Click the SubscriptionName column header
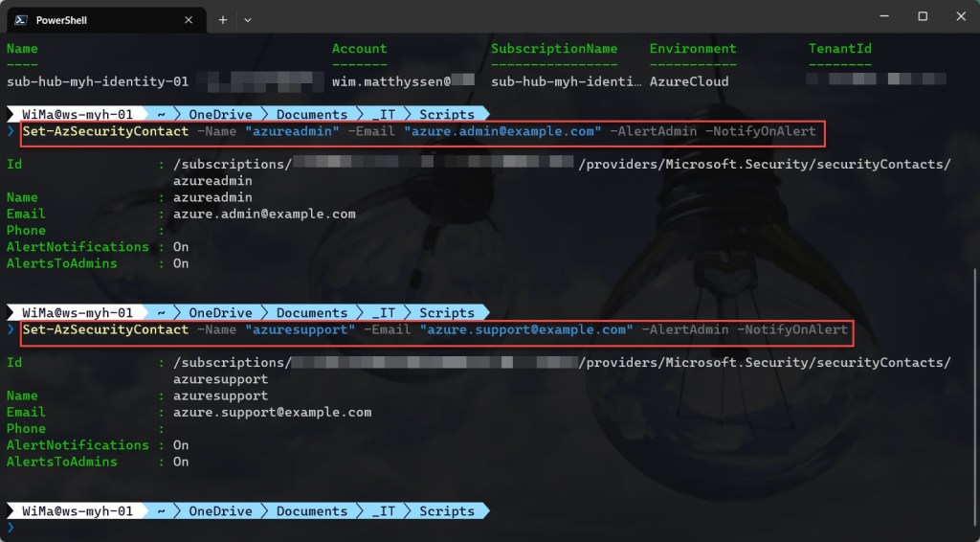The width and height of the screenshot is (980, 542). (554, 49)
